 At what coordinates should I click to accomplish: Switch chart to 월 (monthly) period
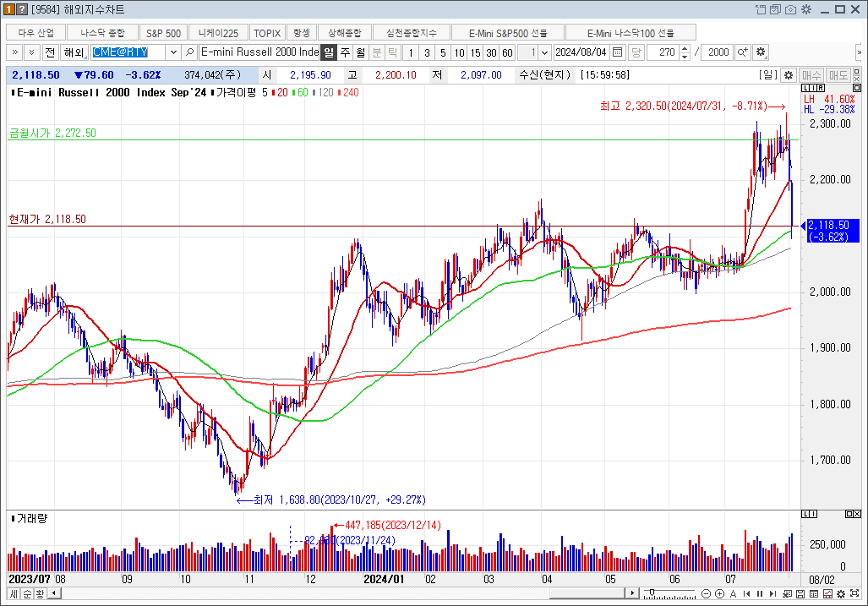361,52
